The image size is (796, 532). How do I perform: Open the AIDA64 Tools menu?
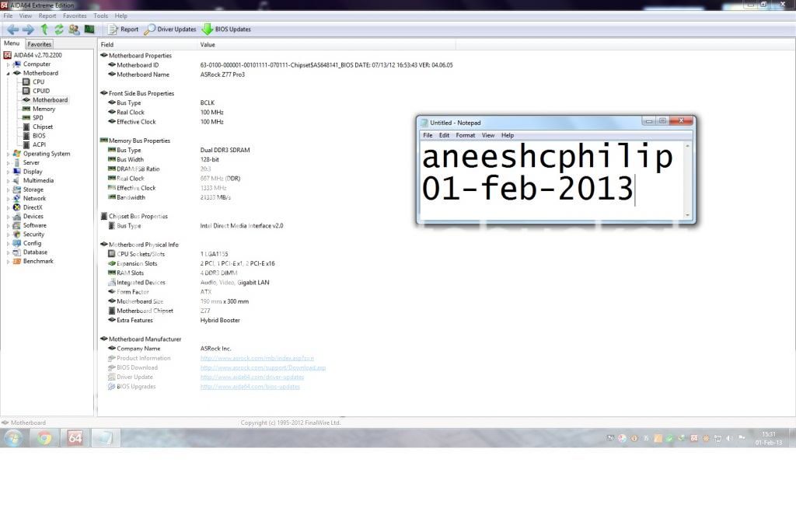(x=100, y=16)
